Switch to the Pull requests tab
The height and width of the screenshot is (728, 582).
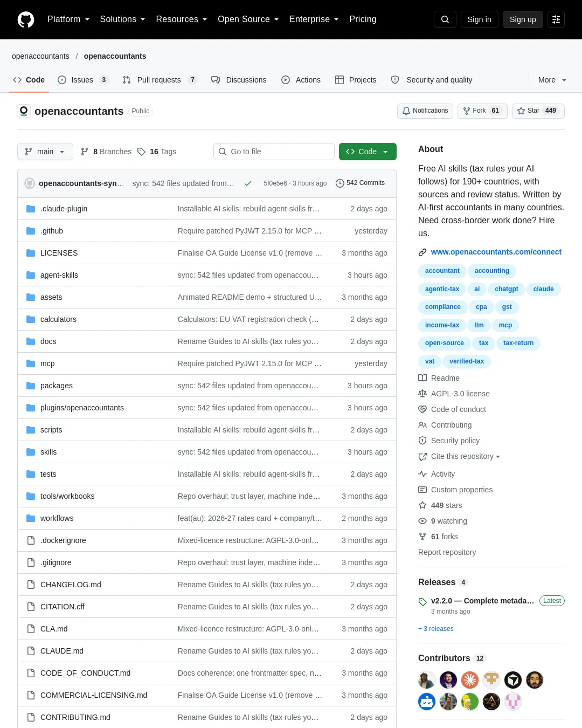[160, 80]
